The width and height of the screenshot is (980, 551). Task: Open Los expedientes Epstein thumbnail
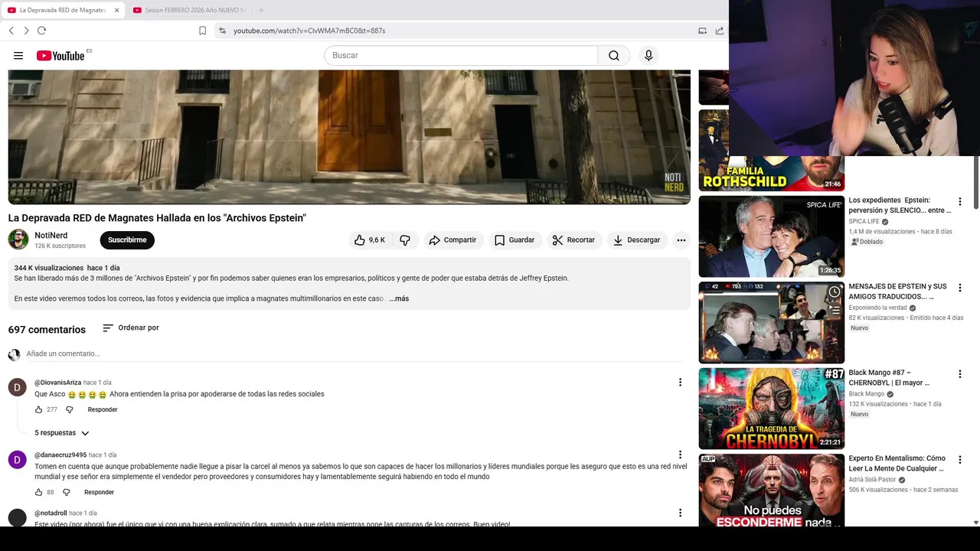point(771,236)
